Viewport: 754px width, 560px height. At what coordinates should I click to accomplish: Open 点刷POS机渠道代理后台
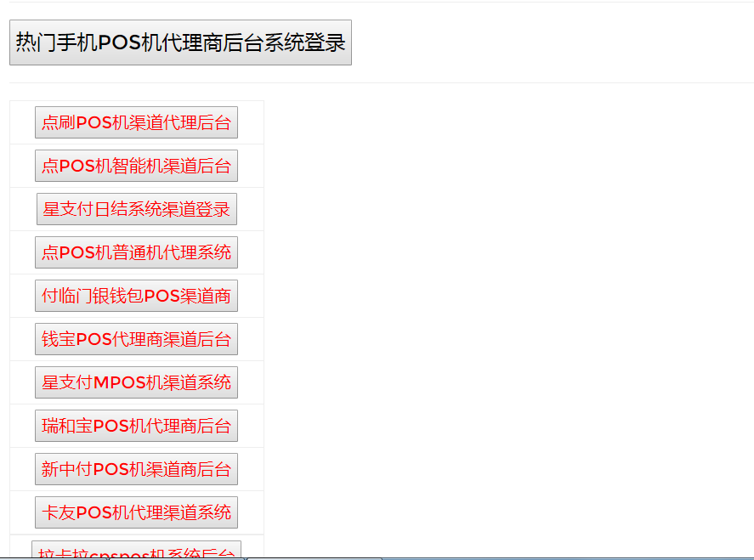coord(136,122)
